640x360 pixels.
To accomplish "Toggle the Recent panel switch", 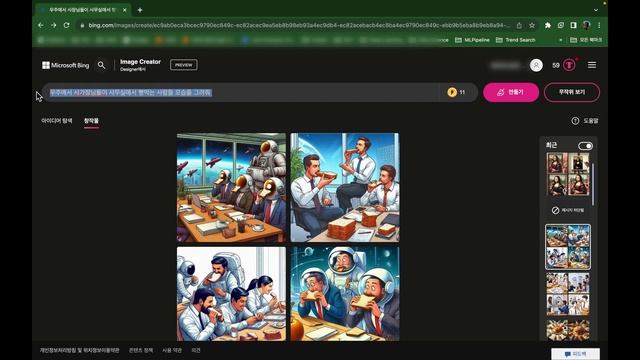I will pyautogui.click(x=585, y=146).
